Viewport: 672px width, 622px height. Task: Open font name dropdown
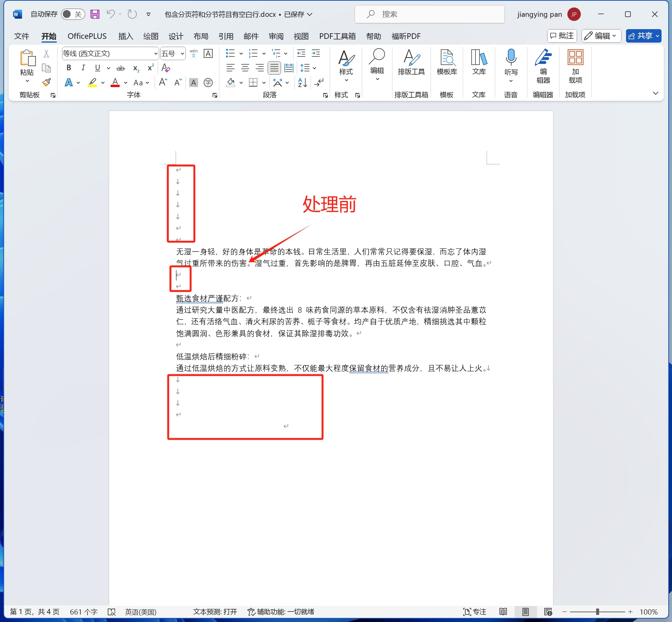pos(156,54)
